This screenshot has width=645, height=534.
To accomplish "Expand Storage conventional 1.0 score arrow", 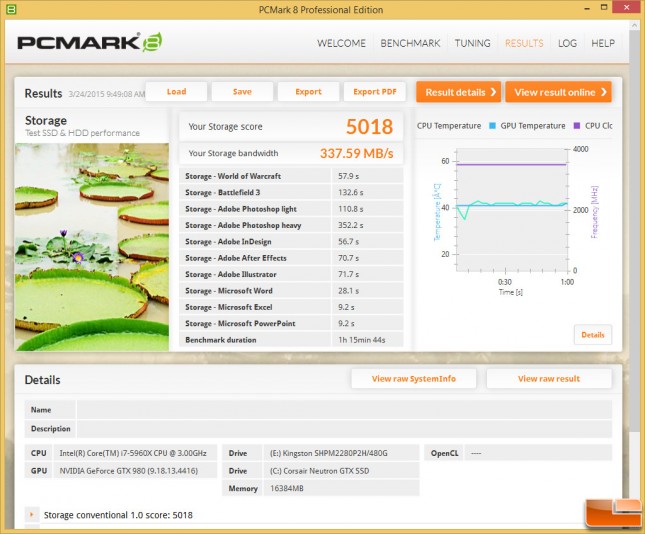I will 31,514.
